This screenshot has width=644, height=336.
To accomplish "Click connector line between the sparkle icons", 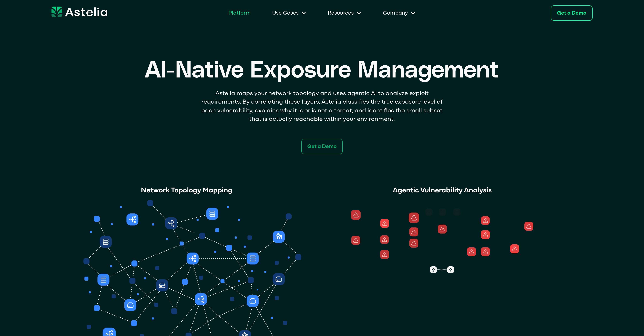I will click(442, 270).
